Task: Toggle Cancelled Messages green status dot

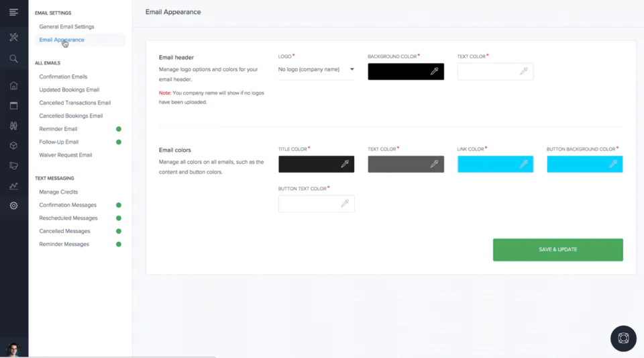Action: click(119, 232)
